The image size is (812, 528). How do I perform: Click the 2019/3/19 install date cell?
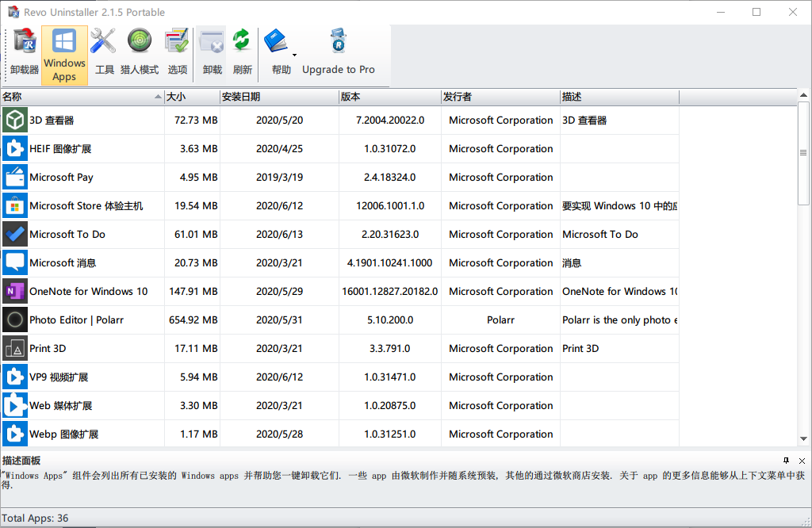(x=279, y=177)
